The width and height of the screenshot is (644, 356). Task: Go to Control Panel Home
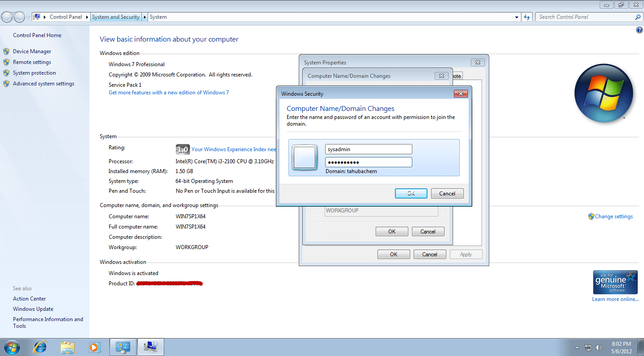37,35
